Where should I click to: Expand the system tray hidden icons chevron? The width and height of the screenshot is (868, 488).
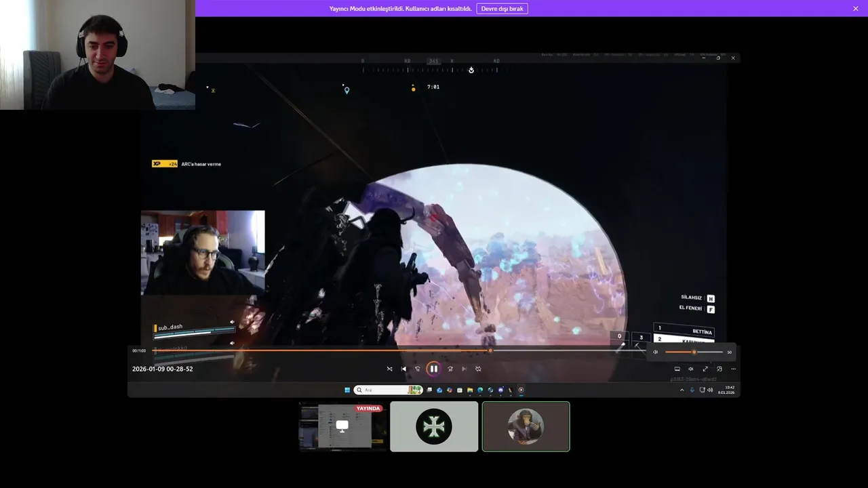click(682, 390)
